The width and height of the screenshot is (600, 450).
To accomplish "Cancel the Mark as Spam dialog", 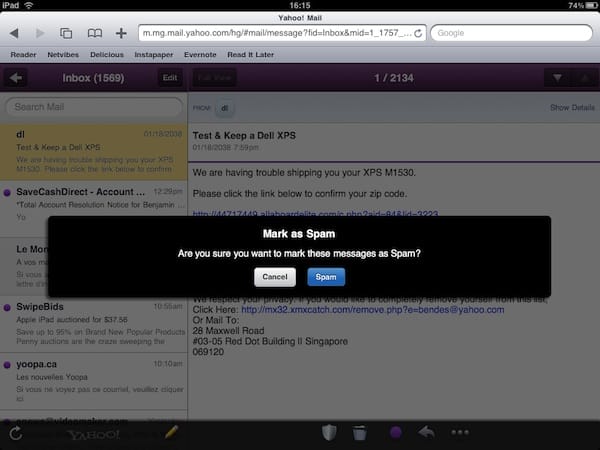I will (x=274, y=277).
